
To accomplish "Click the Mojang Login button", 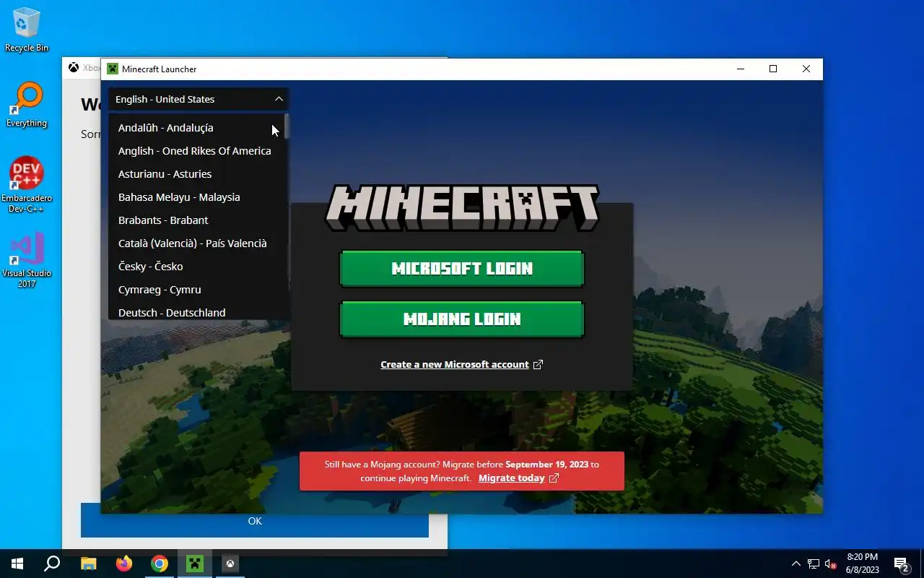I will (x=462, y=319).
